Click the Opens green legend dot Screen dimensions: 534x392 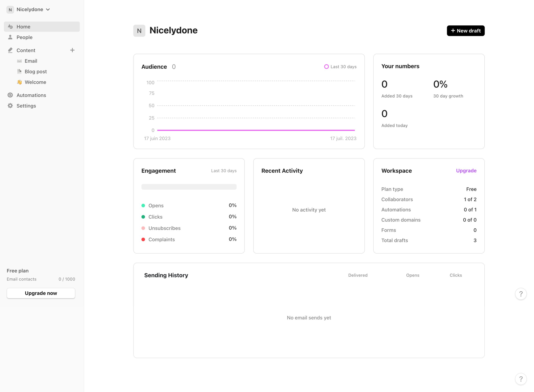click(x=143, y=205)
